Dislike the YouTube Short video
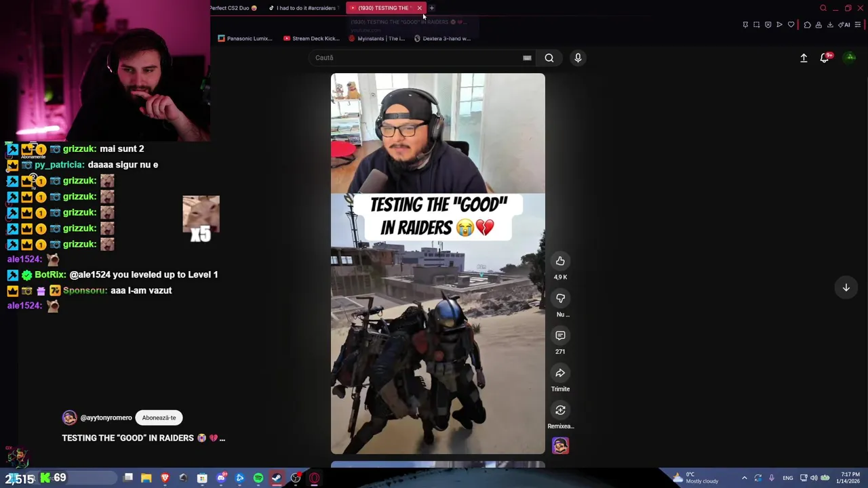Image resolution: width=868 pixels, height=488 pixels. [x=560, y=298]
